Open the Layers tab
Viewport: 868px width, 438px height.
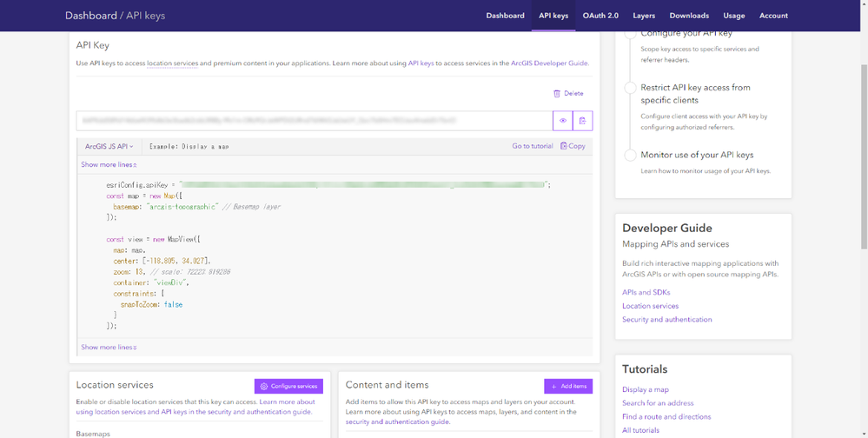(644, 16)
